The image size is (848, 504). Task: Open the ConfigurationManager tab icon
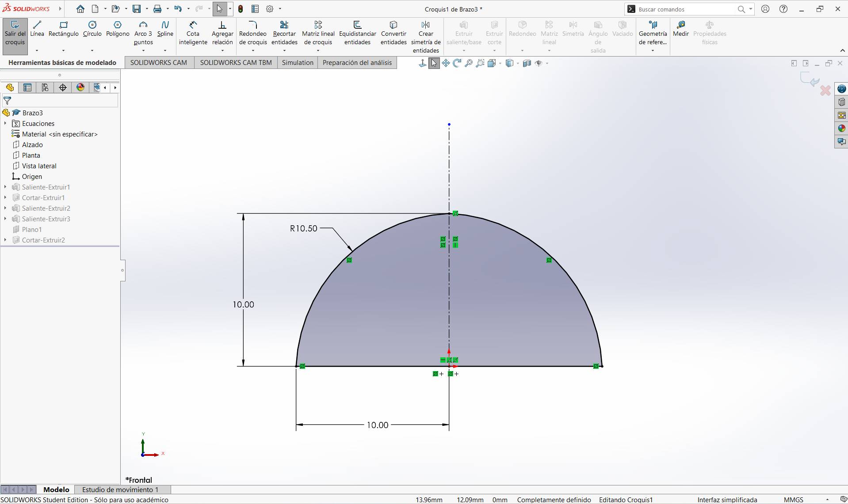pos(45,87)
